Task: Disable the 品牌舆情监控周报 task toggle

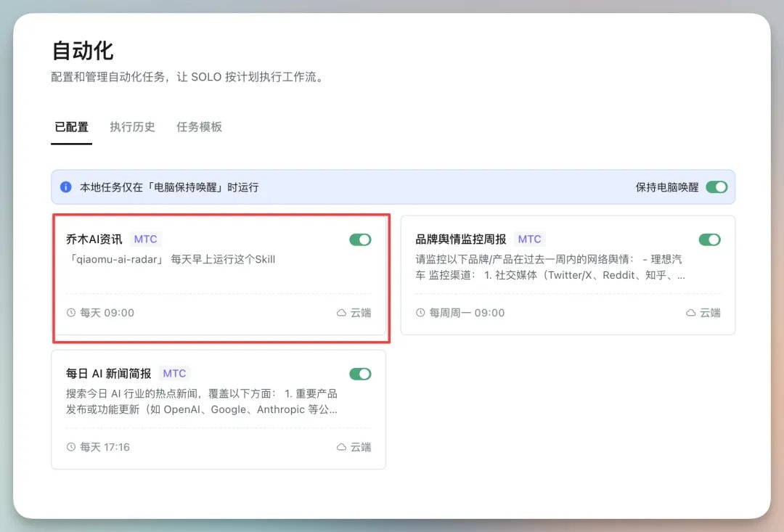Action: click(709, 240)
